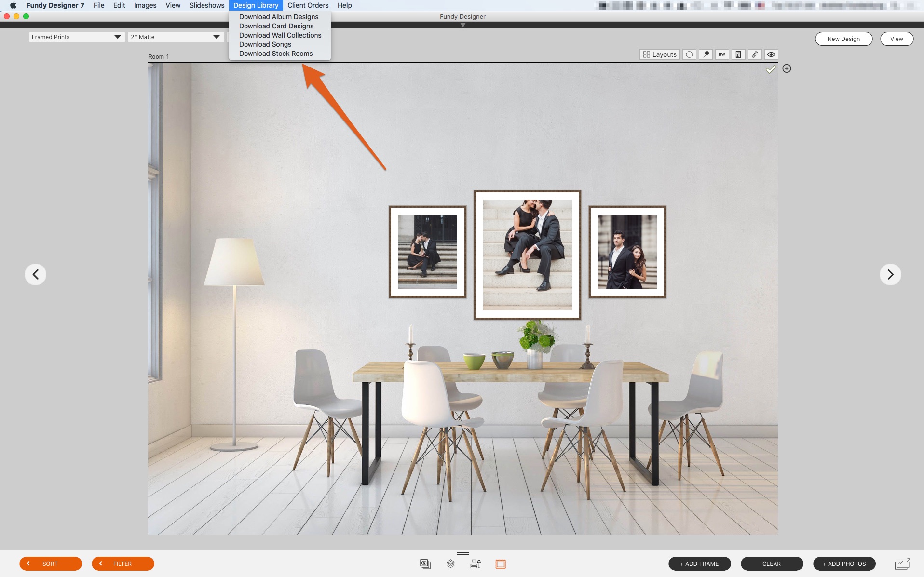Toggle preview with the eye icon
The height and width of the screenshot is (577, 924).
click(x=771, y=54)
